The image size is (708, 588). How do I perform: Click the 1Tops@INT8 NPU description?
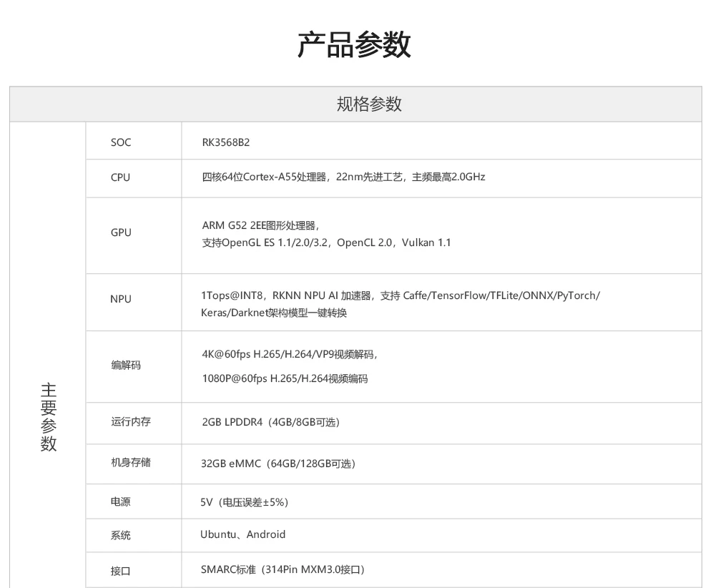tap(400, 295)
